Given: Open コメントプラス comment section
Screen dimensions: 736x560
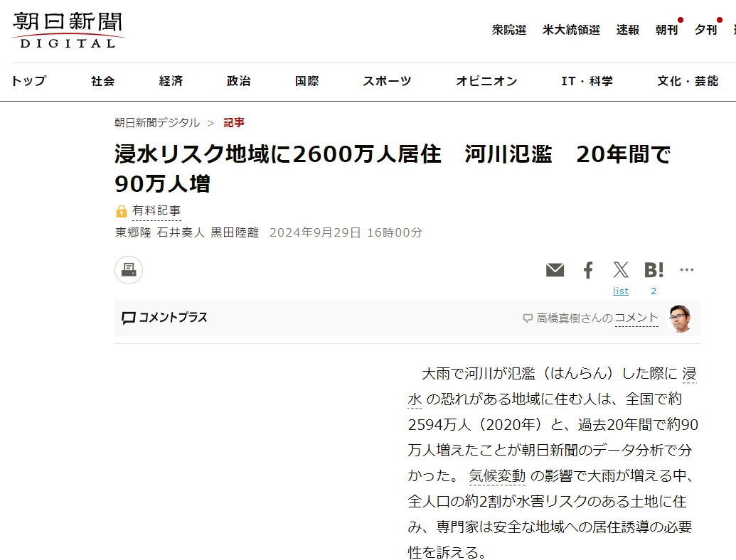Looking at the screenshot, I should click(x=164, y=318).
